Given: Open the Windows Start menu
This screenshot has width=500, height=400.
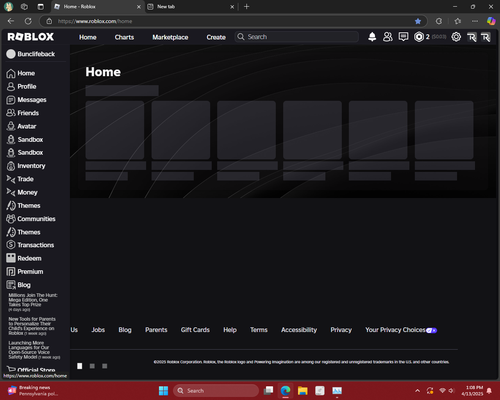Looking at the screenshot, I should point(163,390).
